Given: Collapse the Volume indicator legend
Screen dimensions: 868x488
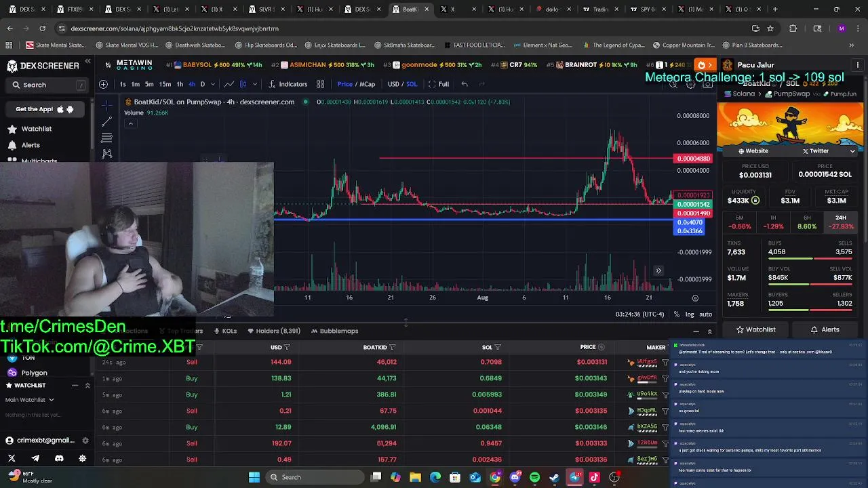Looking at the screenshot, I should [130, 123].
